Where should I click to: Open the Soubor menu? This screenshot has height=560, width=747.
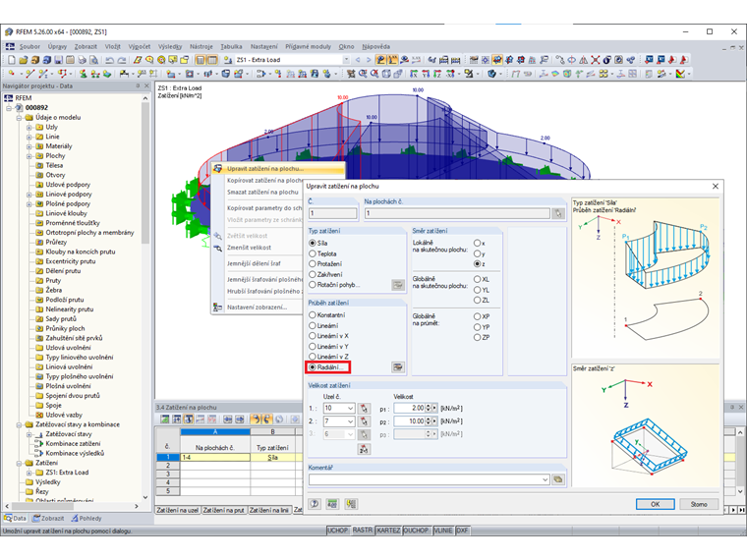[x=29, y=47]
